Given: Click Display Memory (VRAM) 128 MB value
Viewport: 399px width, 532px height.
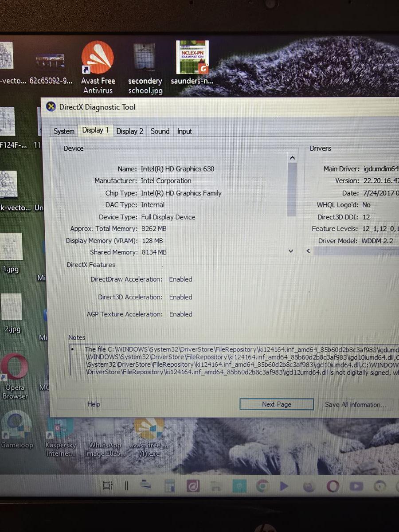Looking at the screenshot, I should (152, 241).
